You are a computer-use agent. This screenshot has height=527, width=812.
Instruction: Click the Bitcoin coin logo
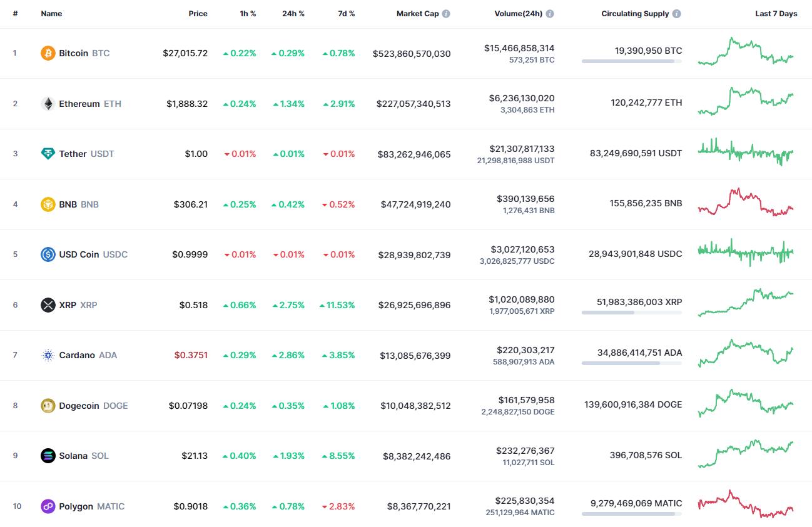tap(47, 53)
